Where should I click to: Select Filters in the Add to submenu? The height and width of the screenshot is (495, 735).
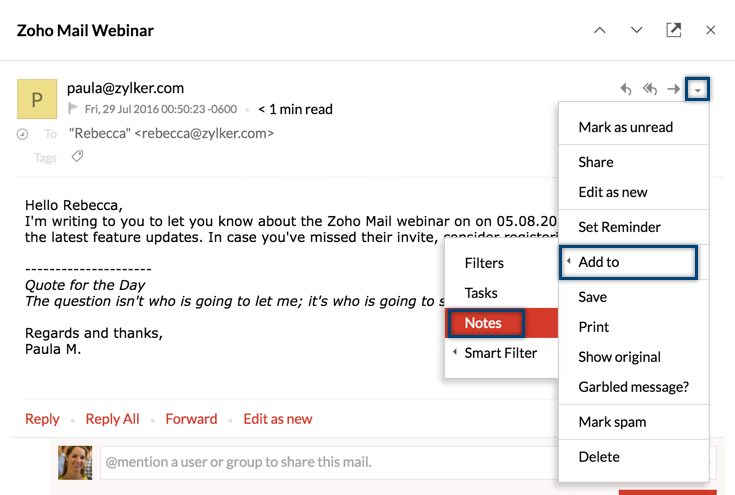point(501,263)
